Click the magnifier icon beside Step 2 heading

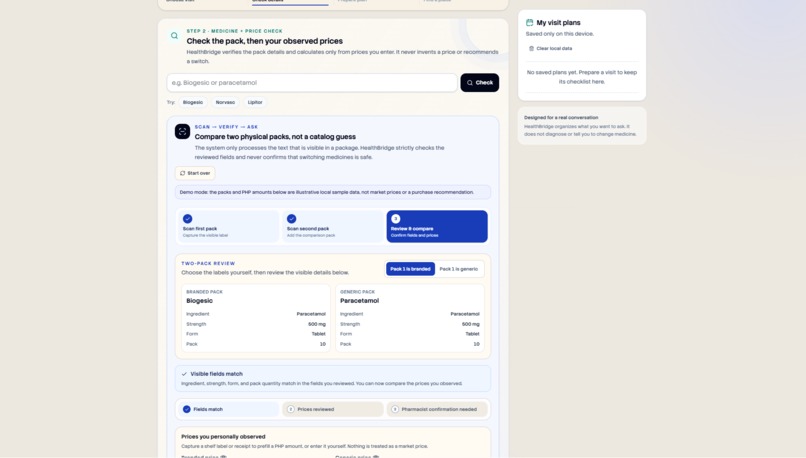tap(174, 35)
